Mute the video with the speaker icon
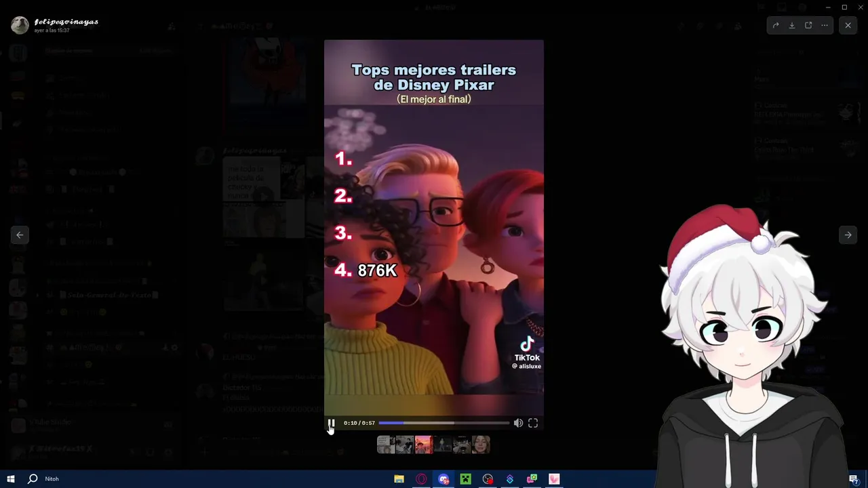The image size is (868, 488). (x=518, y=423)
